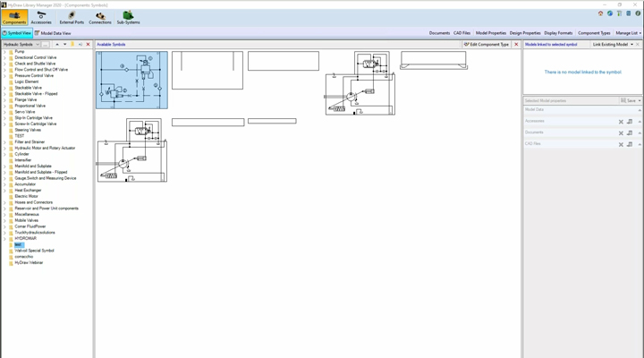Move selected folder up with up arrow
This screenshot has width=644, height=358.
point(57,45)
